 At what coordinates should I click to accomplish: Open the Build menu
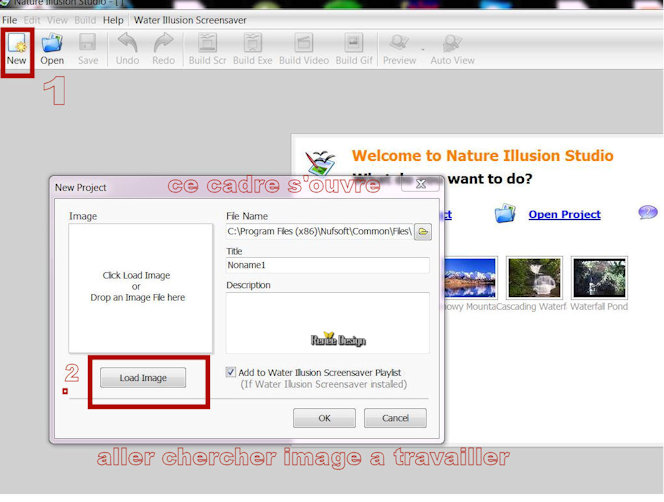(85, 20)
